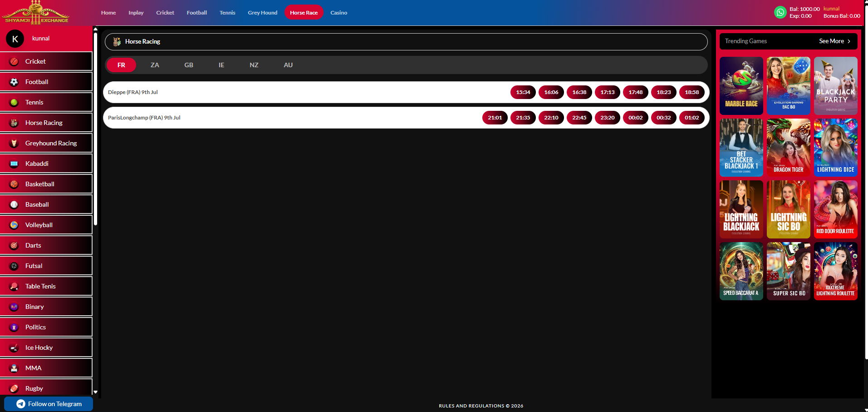Select the AU country tab

(288, 65)
